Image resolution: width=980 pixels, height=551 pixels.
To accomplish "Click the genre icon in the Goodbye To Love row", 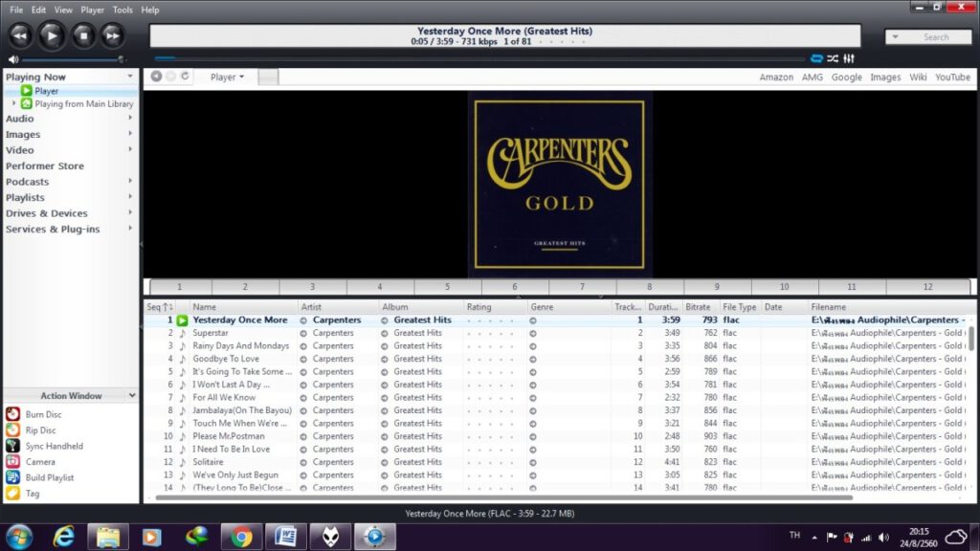I will point(532,360).
